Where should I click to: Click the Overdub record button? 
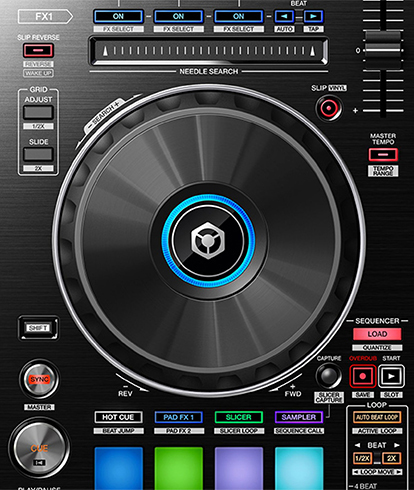[x=363, y=376]
